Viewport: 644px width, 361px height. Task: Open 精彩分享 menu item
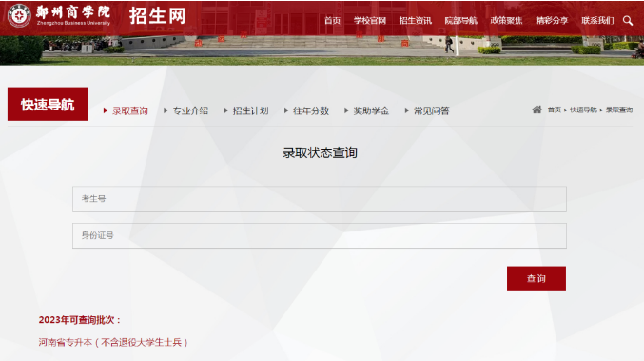(552, 21)
